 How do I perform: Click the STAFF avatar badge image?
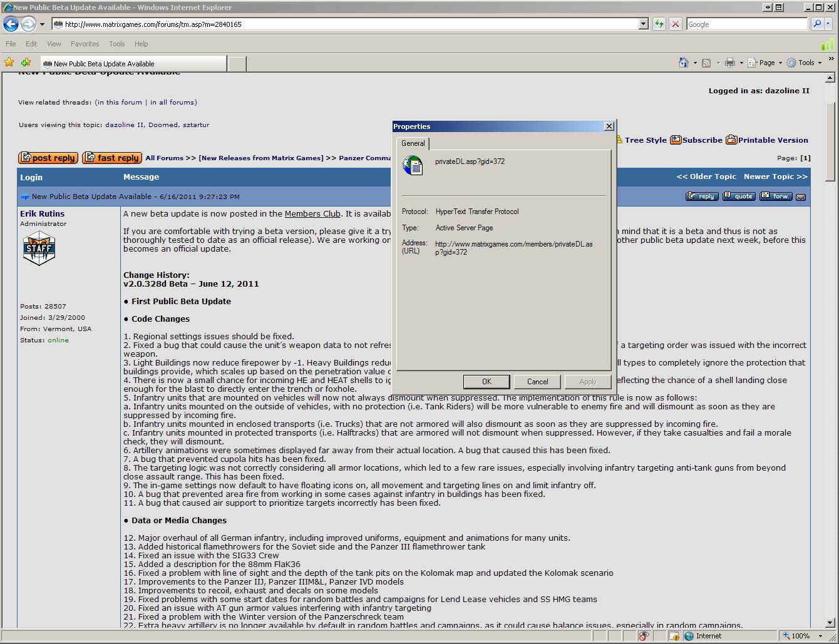(39, 248)
